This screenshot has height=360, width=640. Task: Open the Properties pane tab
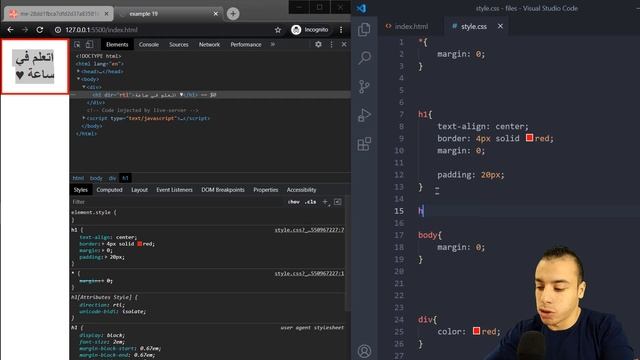(265, 190)
